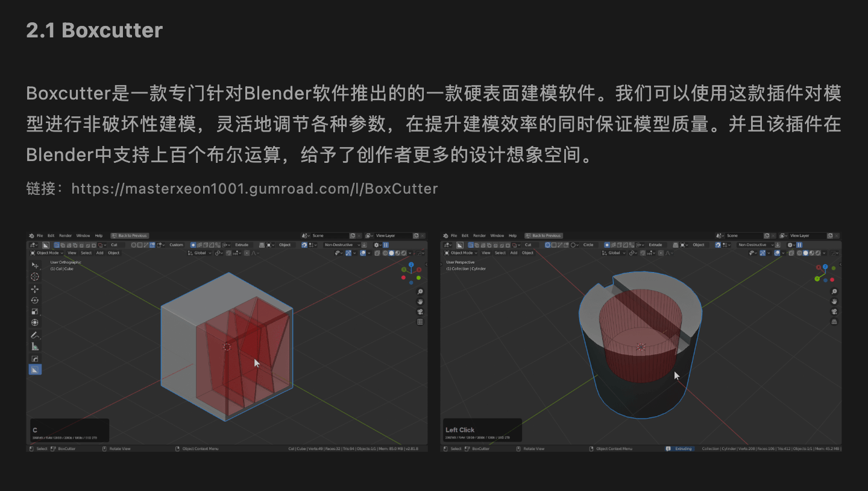Viewport: 868px width, 491px height.
Task: Open File menu in left Blender screenshot
Action: [40, 236]
